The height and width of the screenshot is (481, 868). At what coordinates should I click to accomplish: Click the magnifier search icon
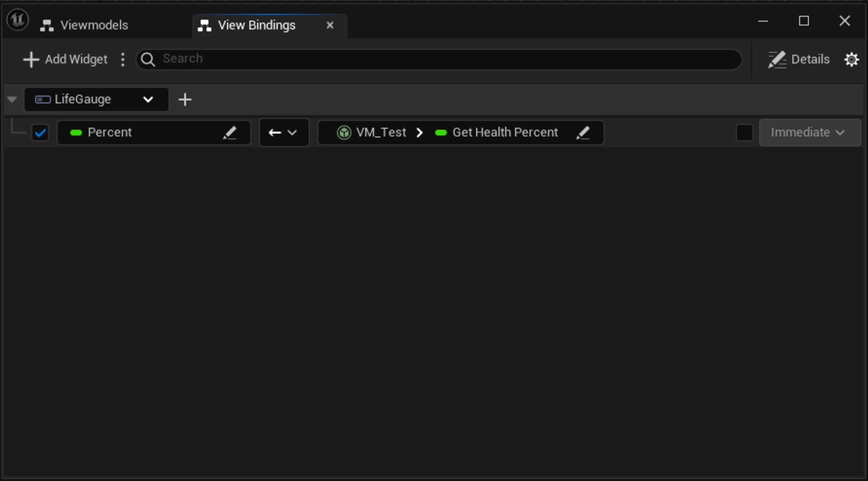click(148, 59)
